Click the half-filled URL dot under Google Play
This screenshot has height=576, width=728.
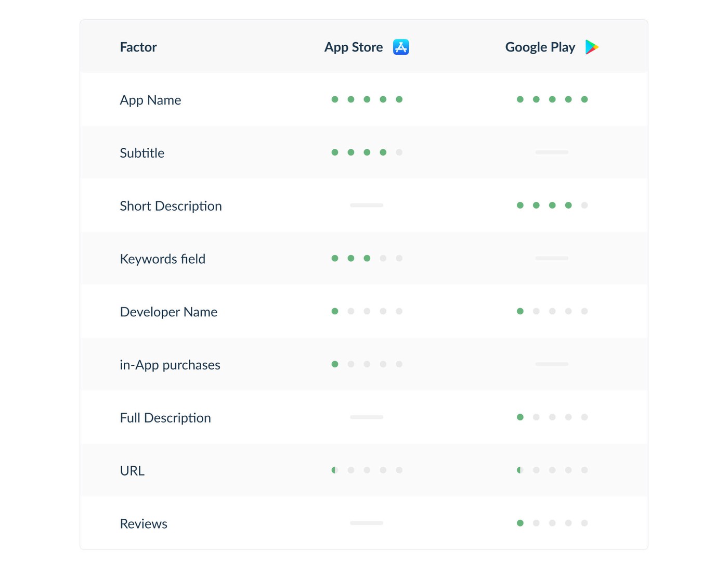[520, 470]
